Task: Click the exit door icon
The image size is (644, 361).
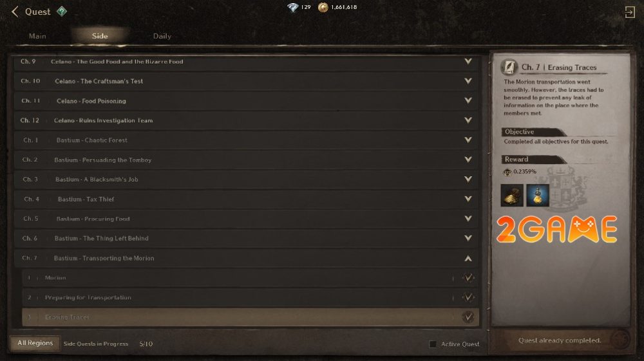Action: (629, 12)
